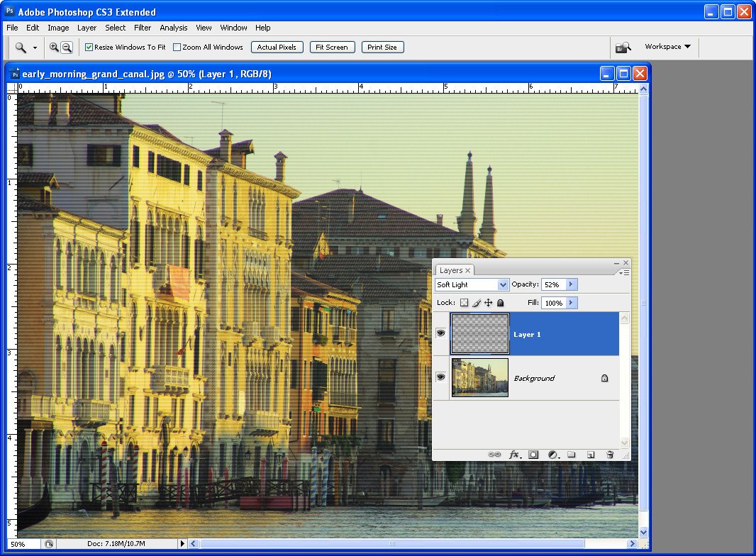The image size is (756, 556).
Task: Click the Photoshop document title bar icon
Action: (15, 74)
